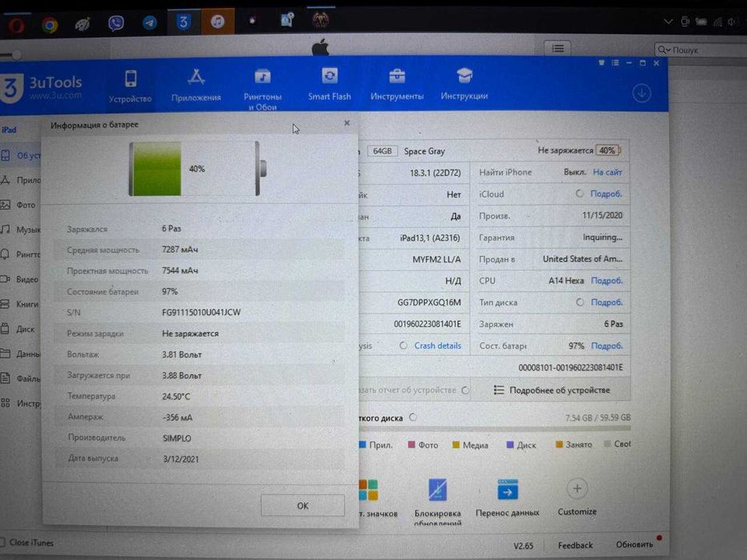
Task: Click the V2.65 version label
Action: pyautogui.click(x=524, y=546)
